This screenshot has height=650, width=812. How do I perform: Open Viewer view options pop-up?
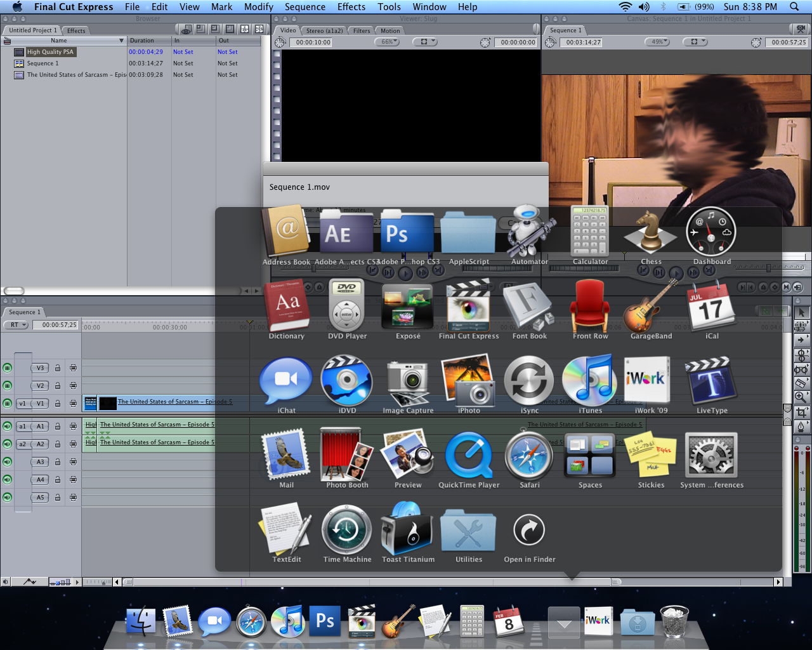[x=424, y=42]
